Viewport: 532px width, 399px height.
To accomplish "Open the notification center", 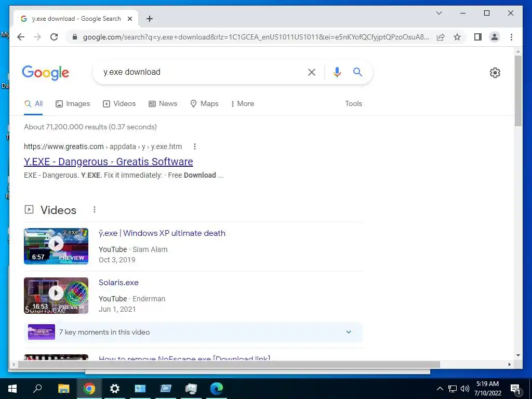I will coord(515,389).
